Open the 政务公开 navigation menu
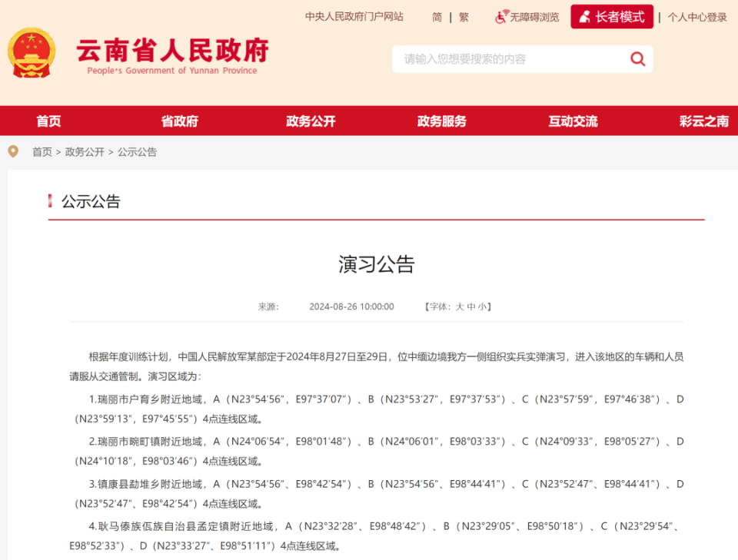This screenshot has height=560, width=738. [x=310, y=121]
